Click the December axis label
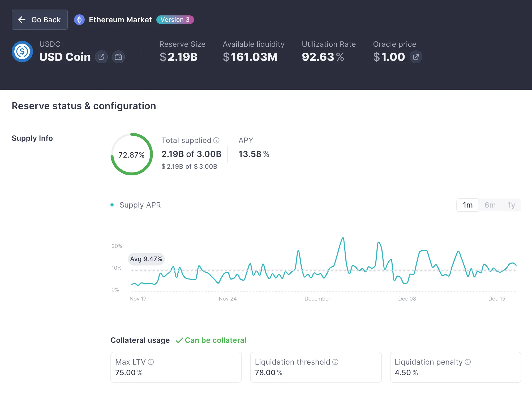Screen dimensions: 532x397 point(317,299)
